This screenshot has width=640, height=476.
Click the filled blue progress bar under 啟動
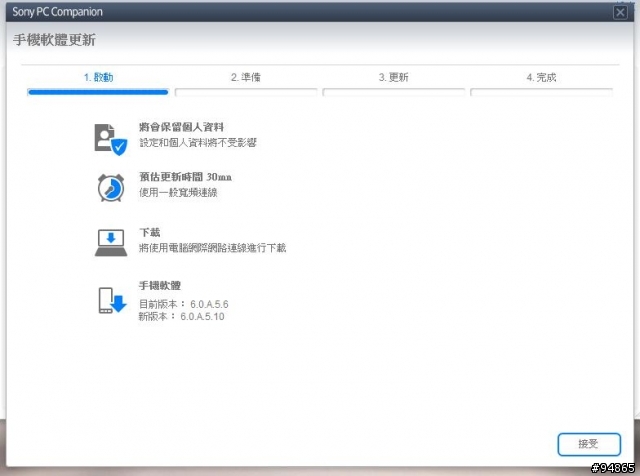tap(98, 92)
